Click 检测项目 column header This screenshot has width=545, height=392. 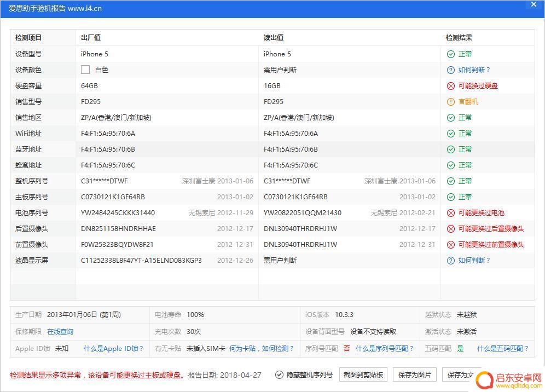pos(28,38)
